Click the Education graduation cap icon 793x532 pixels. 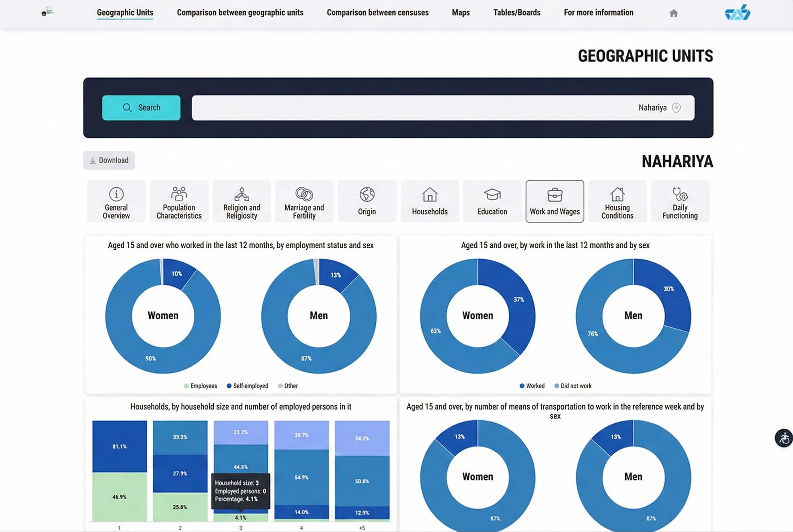pos(492,201)
